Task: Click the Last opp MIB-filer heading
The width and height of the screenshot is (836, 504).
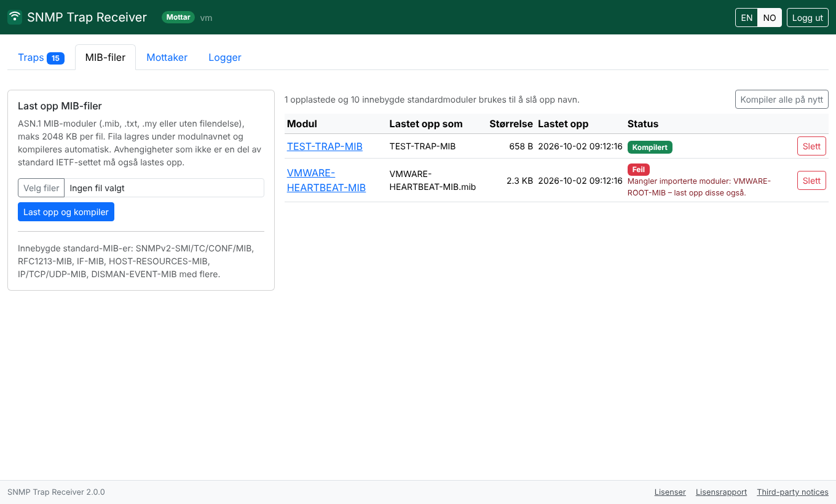Action: 60,106
